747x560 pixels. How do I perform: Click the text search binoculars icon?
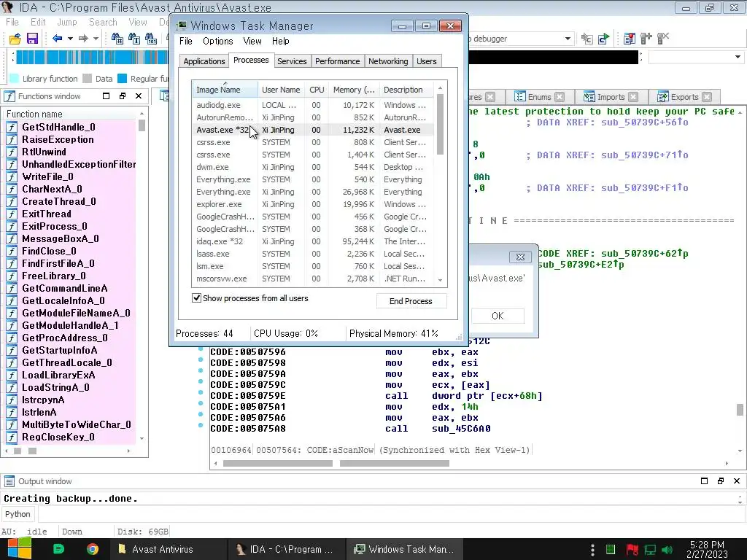[x=134, y=39]
